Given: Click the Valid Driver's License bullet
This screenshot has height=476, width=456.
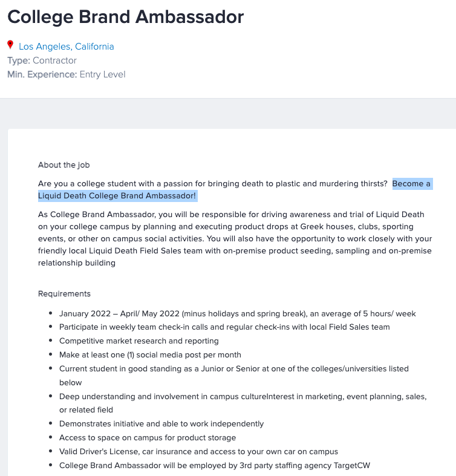Looking at the screenshot, I should (198, 452).
